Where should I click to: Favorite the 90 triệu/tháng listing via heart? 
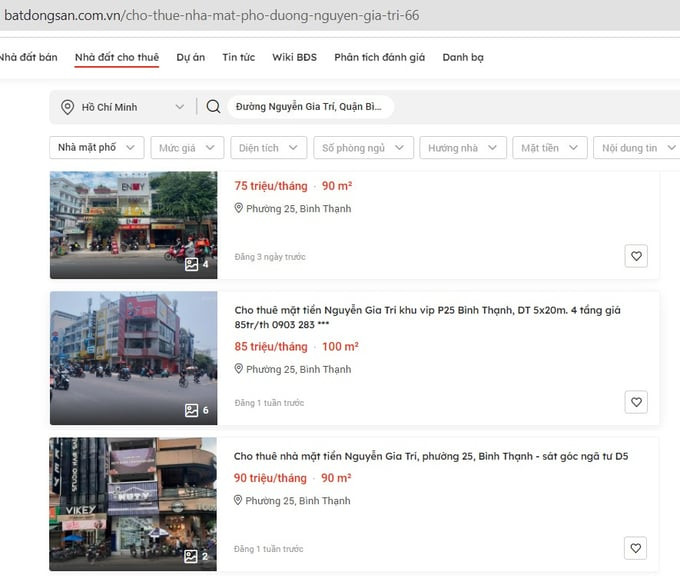coord(636,548)
